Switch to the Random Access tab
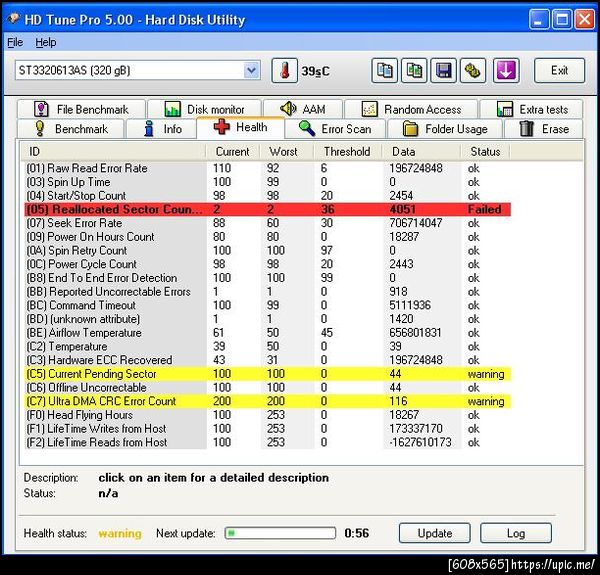Image resolution: width=600 pixels, height=575 pixels. point(411,109)
